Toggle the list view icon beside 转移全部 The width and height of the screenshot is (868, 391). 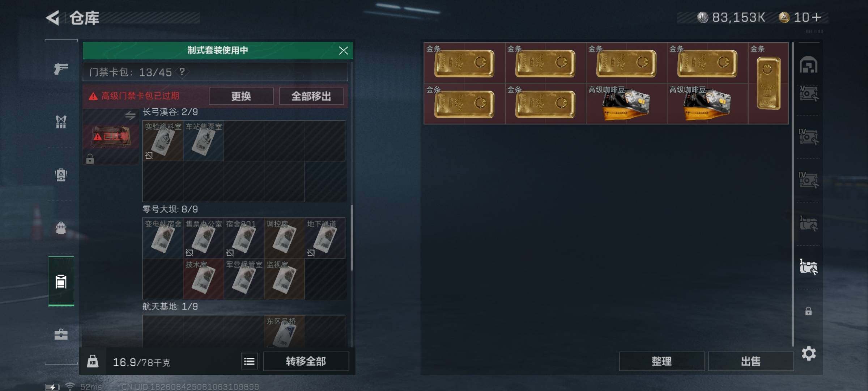pyautogui.click(x=249, y=361)
